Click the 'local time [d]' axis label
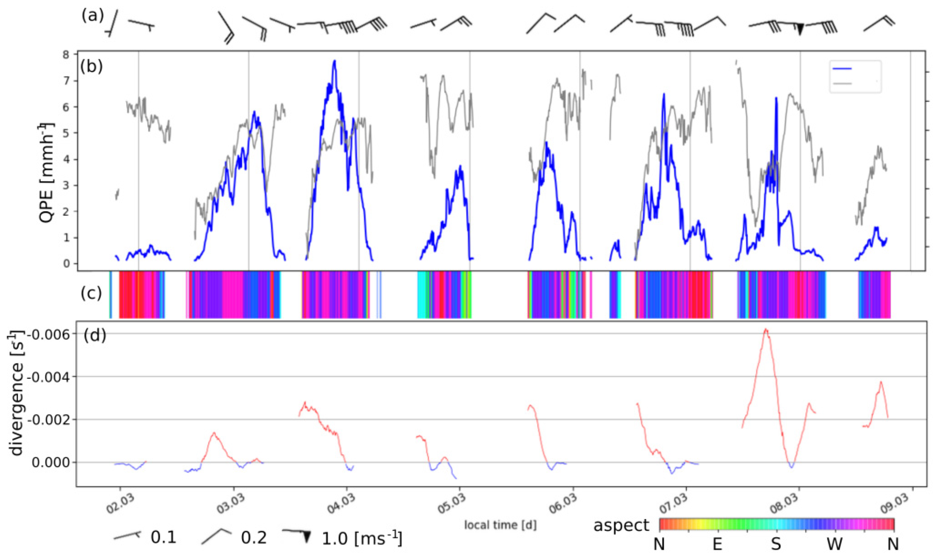Viewport: 936px width, 560px height. (500, 525)
